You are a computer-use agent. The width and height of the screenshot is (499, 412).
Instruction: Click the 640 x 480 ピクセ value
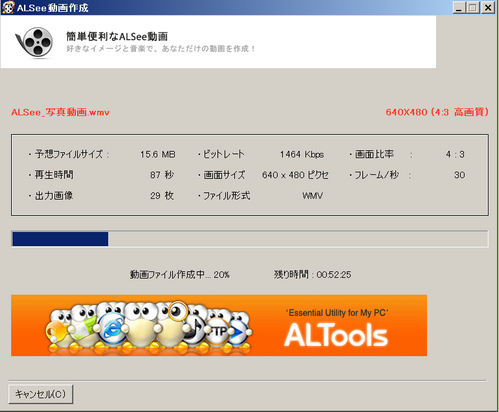(295, 175)
